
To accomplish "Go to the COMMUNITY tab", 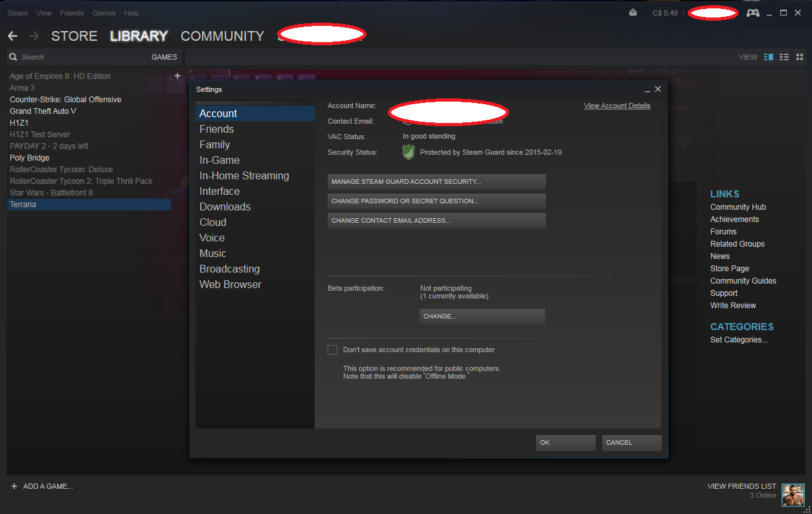I will tap(223, 36).
